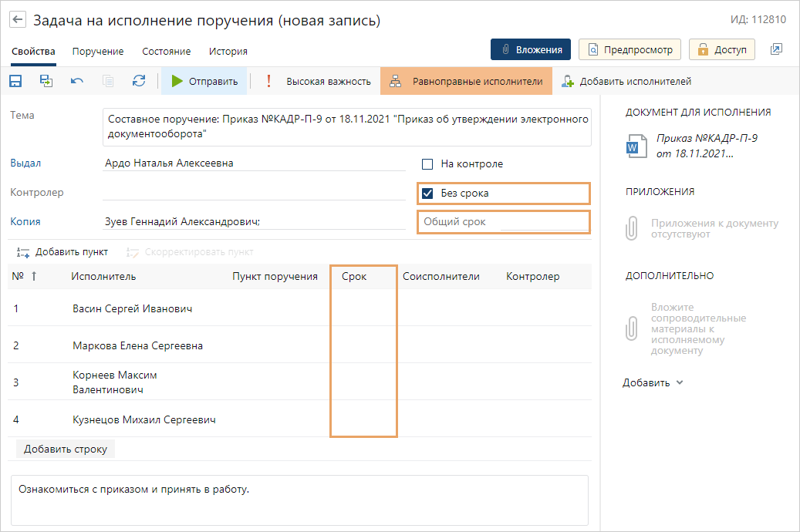
Task: Click the Save and close icon
Action: [x=46, y=81]
